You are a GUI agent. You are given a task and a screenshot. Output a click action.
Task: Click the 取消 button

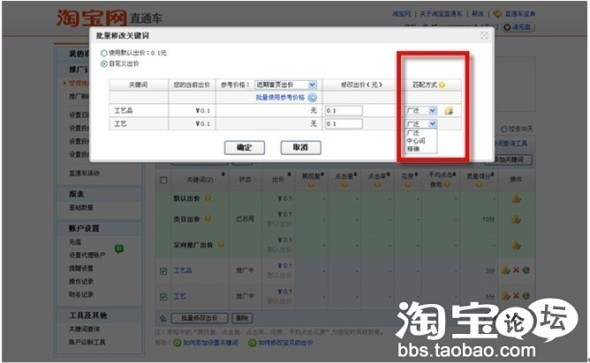[x=301, y=147]
